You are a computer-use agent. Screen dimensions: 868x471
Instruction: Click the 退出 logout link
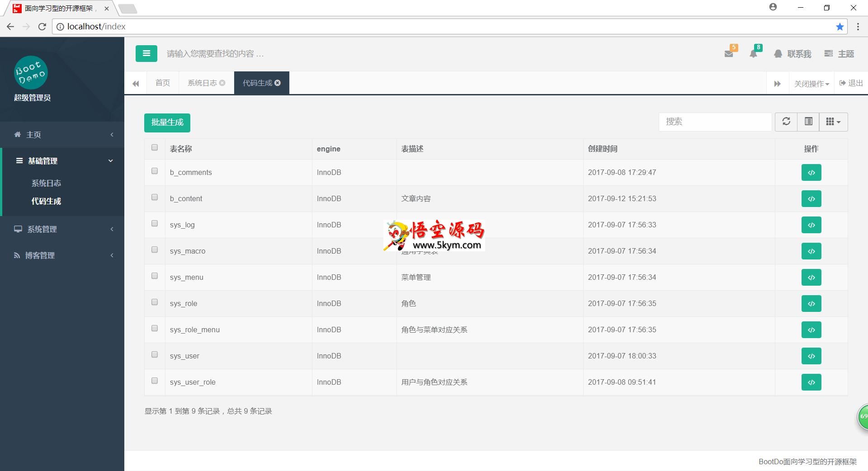coord(851,83)
